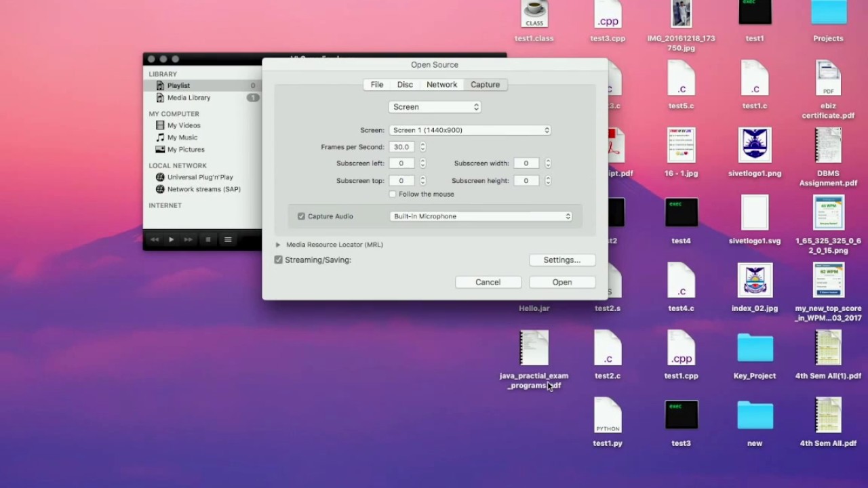Click the Frames per Second field
The height and width of the screenshot is (488, 868).
coord(401,147)
